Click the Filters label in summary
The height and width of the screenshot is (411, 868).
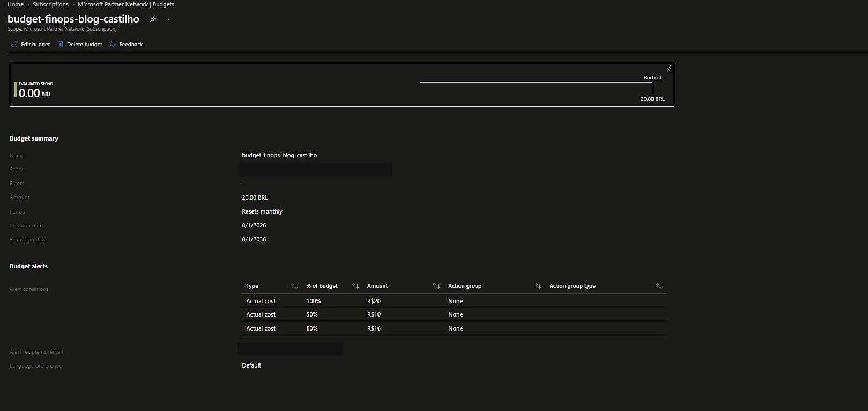[17, 184]
